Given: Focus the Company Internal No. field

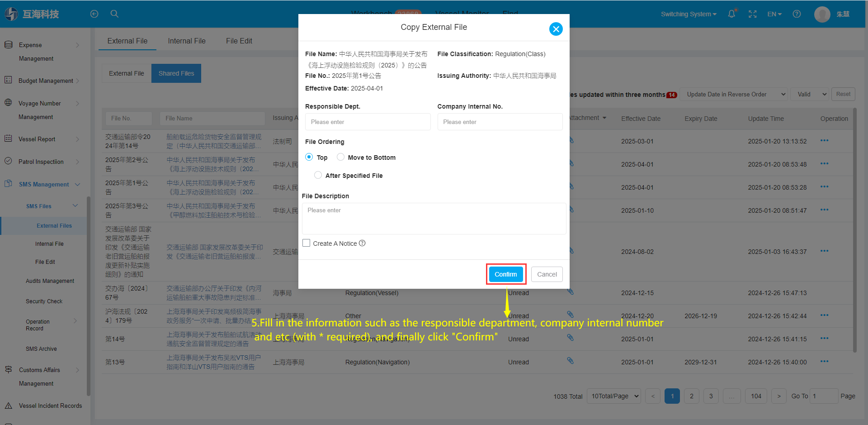Looking at the screenshot, I should tap(500, 122).
